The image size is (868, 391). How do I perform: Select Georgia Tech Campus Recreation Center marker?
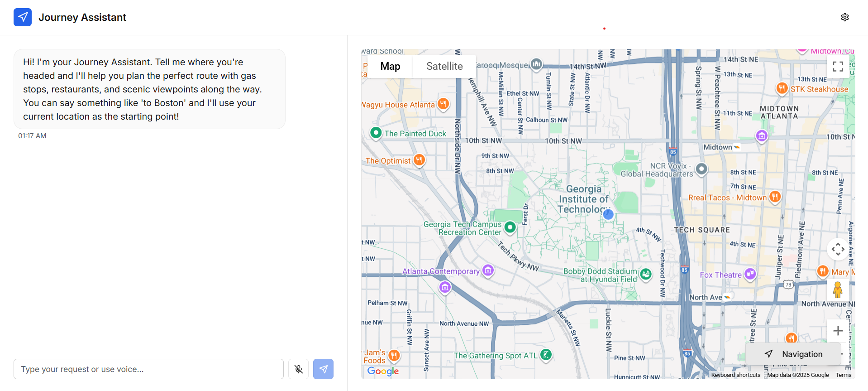[510, 227]
